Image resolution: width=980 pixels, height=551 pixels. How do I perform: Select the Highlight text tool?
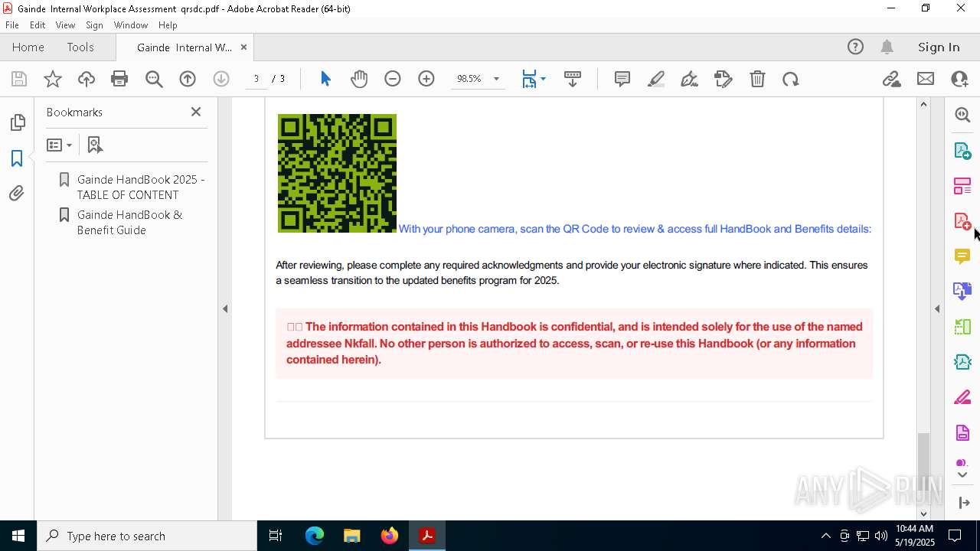[x=656, y=79]
